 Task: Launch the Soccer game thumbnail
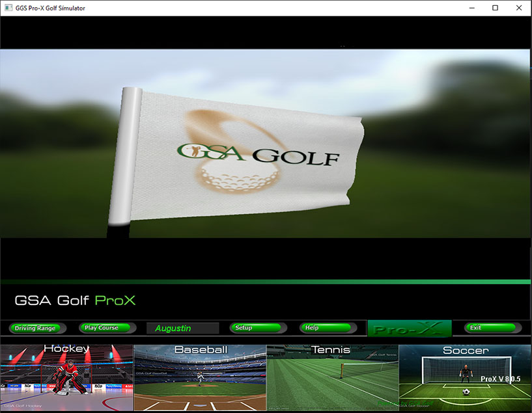click(465, 378)
